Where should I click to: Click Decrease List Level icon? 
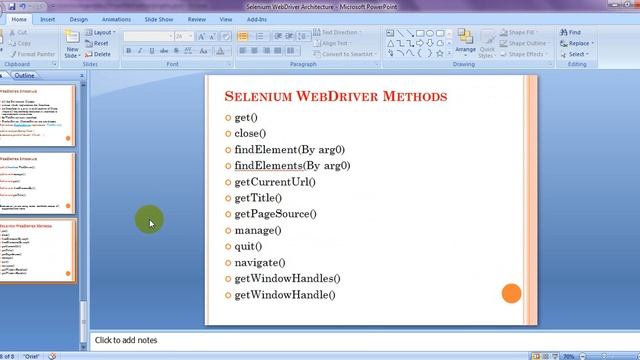click(278, 37)
